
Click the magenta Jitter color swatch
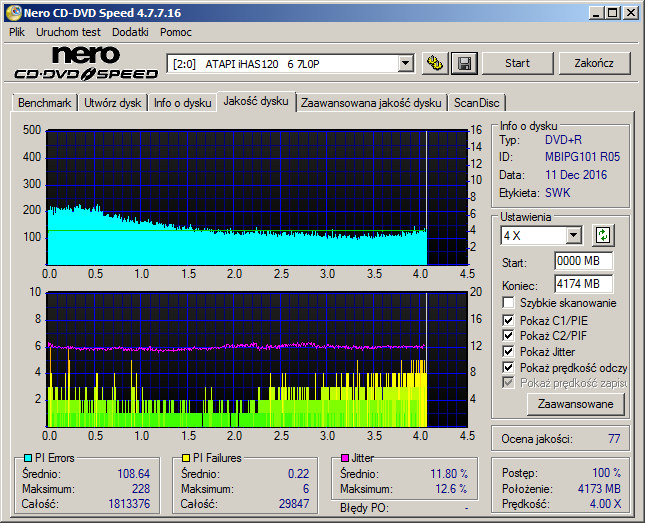[x=345, y=458]
